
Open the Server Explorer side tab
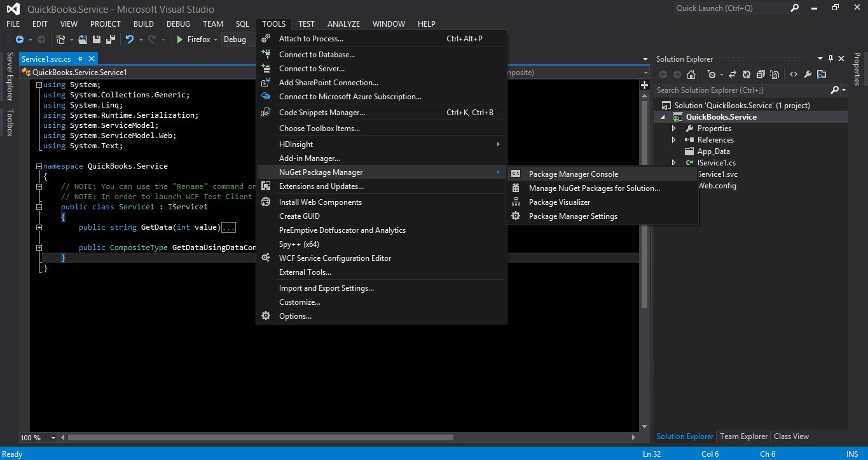pos(10,77)
